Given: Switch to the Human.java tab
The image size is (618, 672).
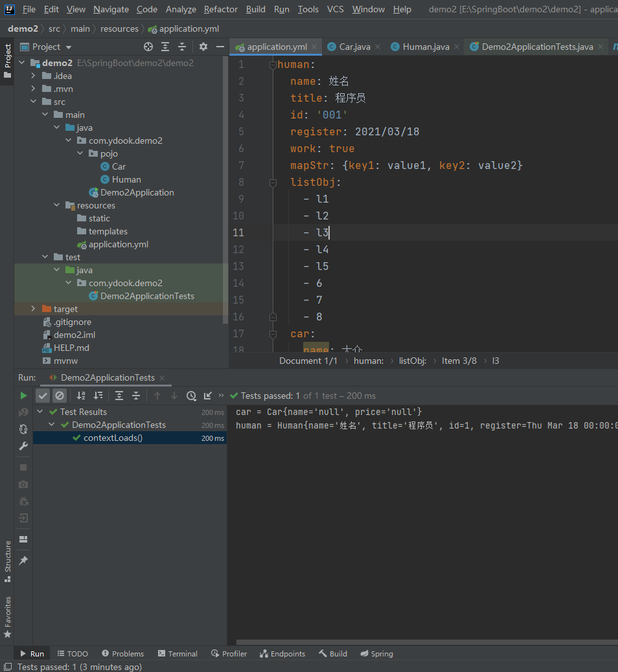Looking at the screenshot, I should 424,47.
